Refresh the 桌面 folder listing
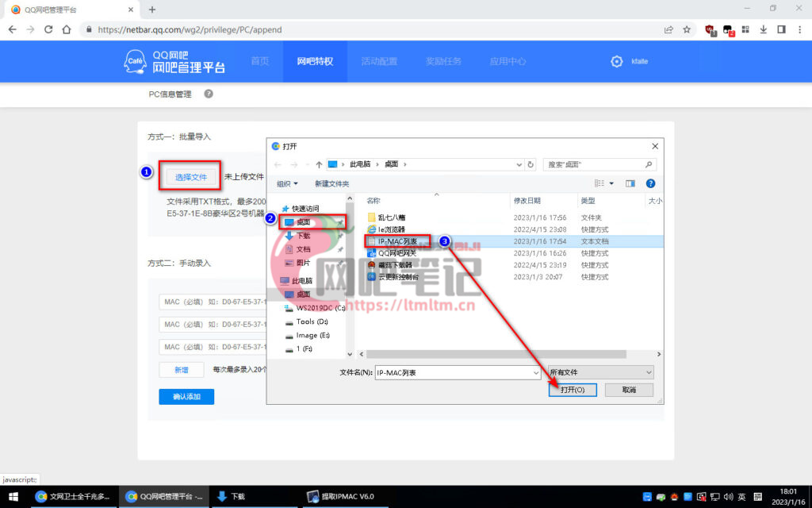The width and height of the screenshot is (812, 508). (530, 164)
